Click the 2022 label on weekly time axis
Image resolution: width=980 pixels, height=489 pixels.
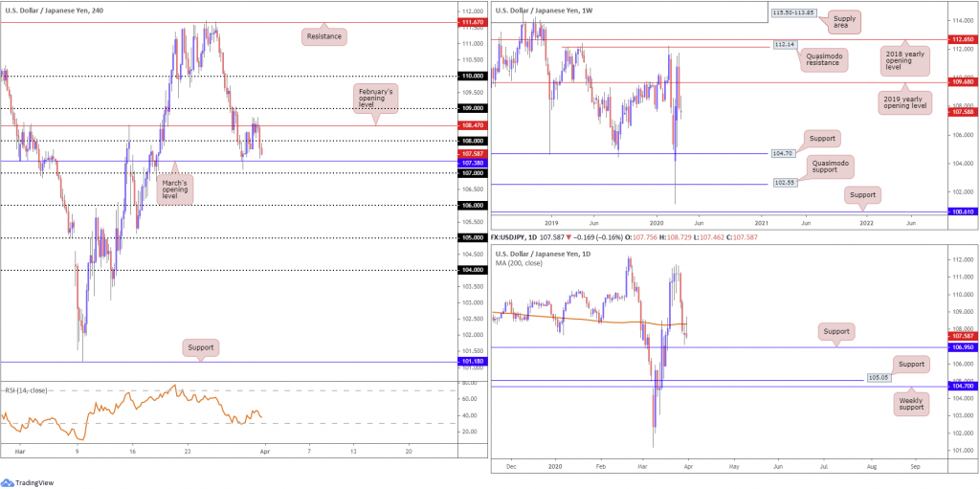pos(866,222)
